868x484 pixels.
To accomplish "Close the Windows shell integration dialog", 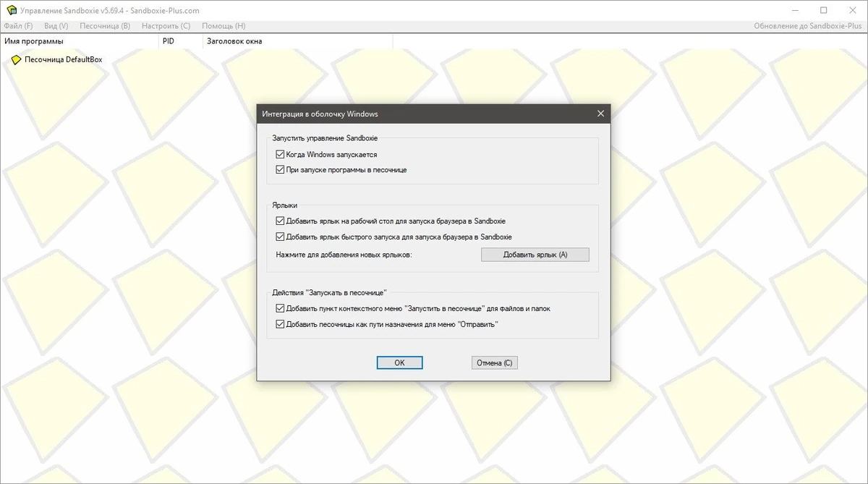I will click(600, 114).
